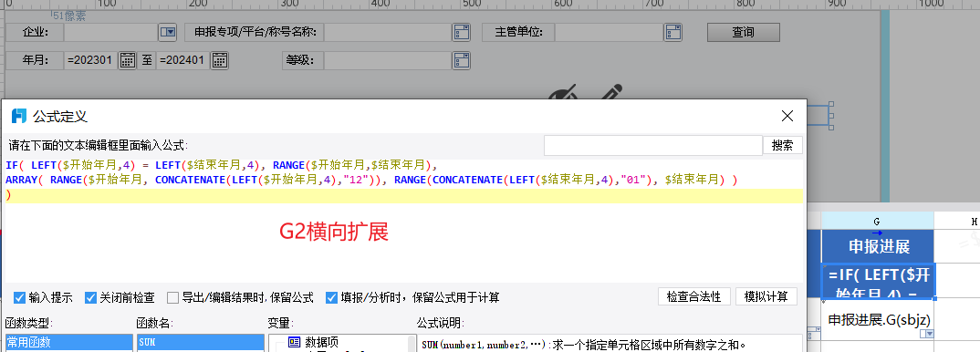980x352 pixels.
Task: Enable 导出/编辑结果时,保留公式 checkbox
Action: (x=172, y=297)
